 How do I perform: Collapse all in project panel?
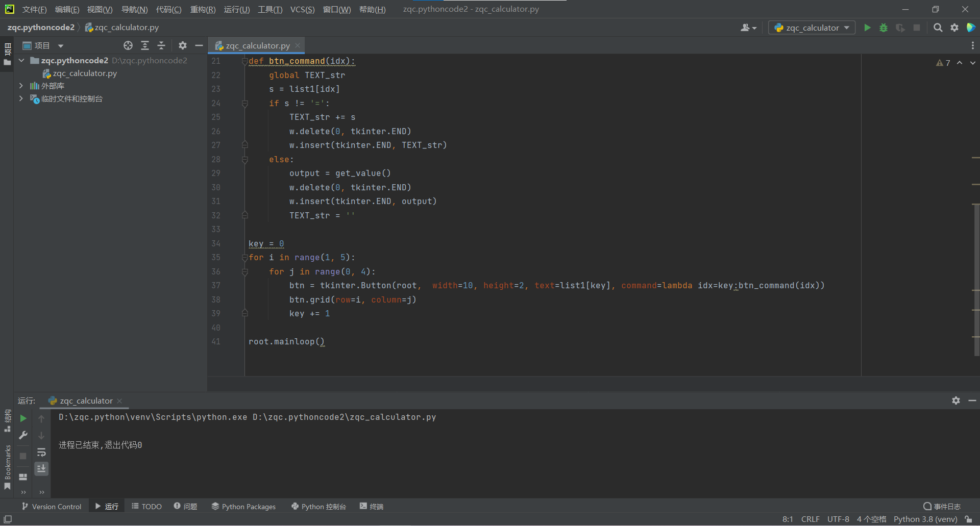click(161, 45)
